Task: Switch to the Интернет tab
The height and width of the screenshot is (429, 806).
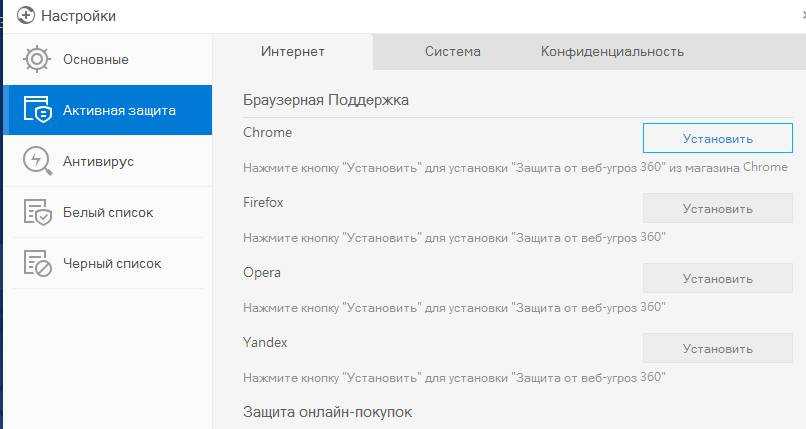Action: [x=293, y=51]
